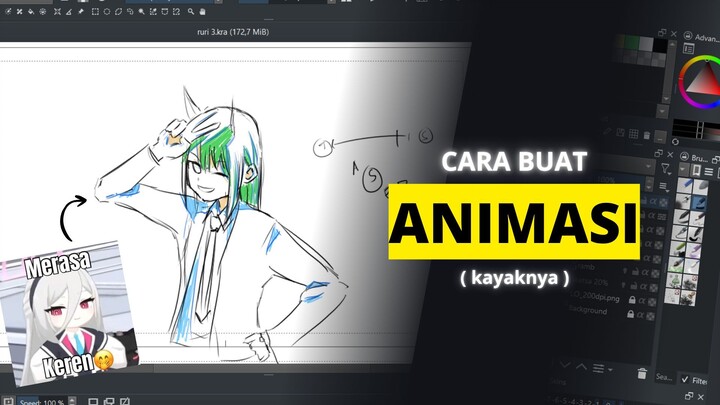This screenshot has width=720, height=405.
Task: Move layer up with arrow button
Action: [581, 366]
